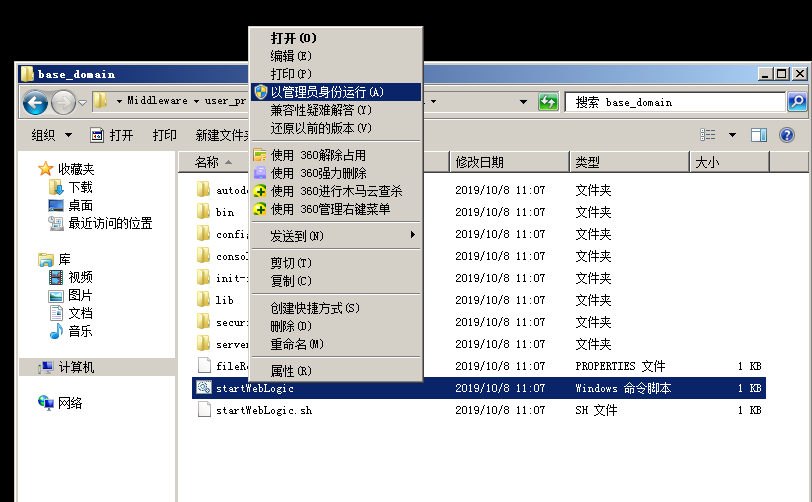Screen dimensions: 812x502
Task: Sort by the 类型 column header
Action: click(629, 162)
